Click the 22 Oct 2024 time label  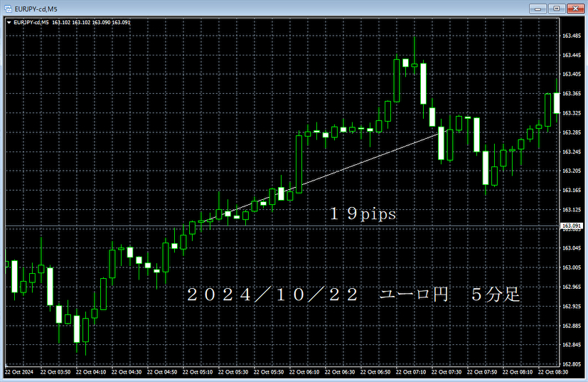click(x=19, y=372)
